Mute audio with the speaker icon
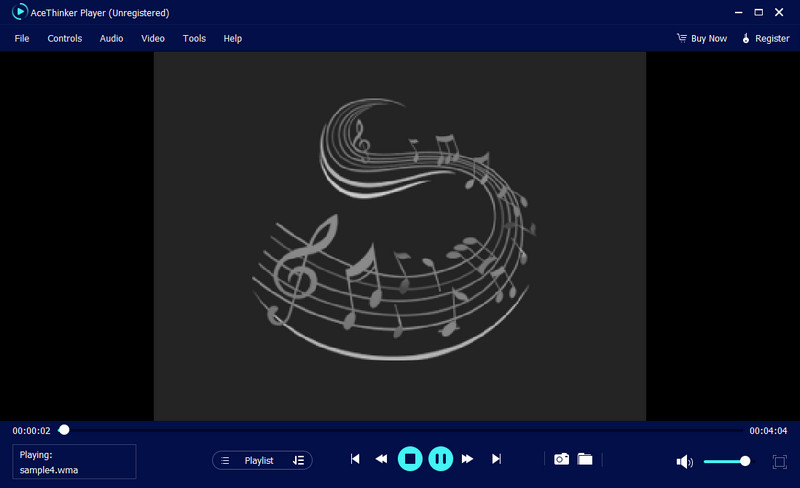800x488 pixels. pos(684,461)
